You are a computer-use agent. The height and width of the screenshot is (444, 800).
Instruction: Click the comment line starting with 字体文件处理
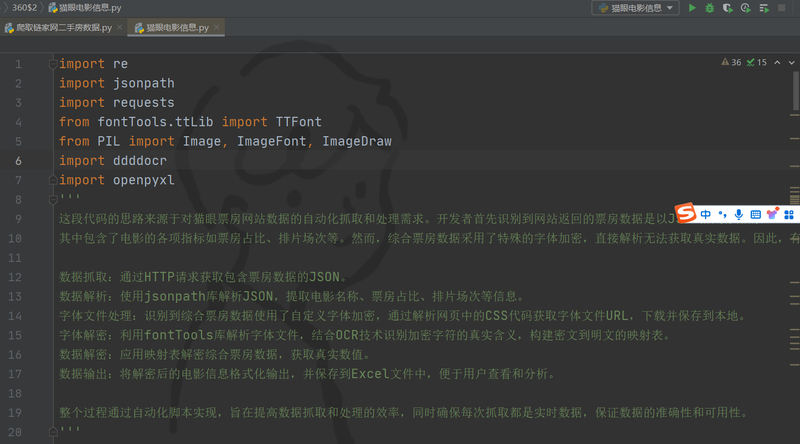(403, 316)
